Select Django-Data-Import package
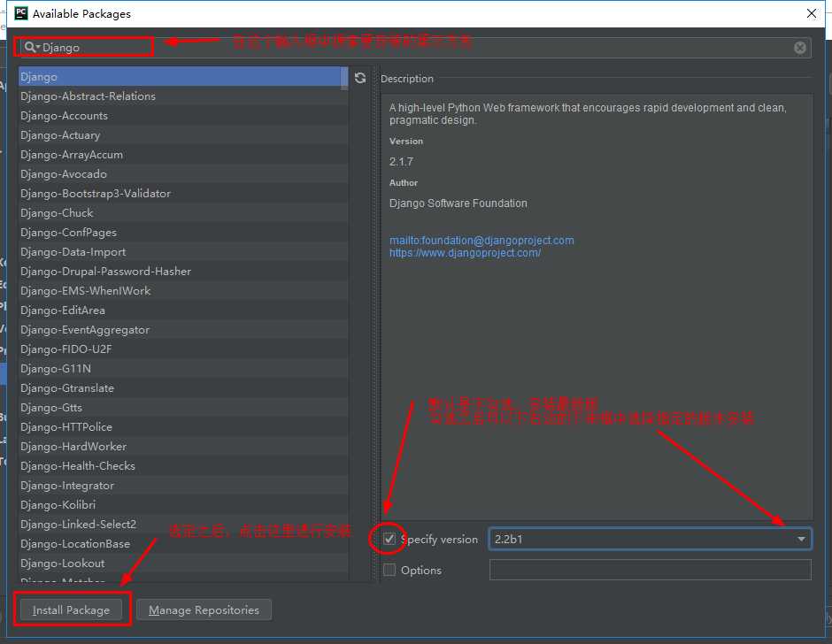The image size is (832, 644). coord(183,252)
